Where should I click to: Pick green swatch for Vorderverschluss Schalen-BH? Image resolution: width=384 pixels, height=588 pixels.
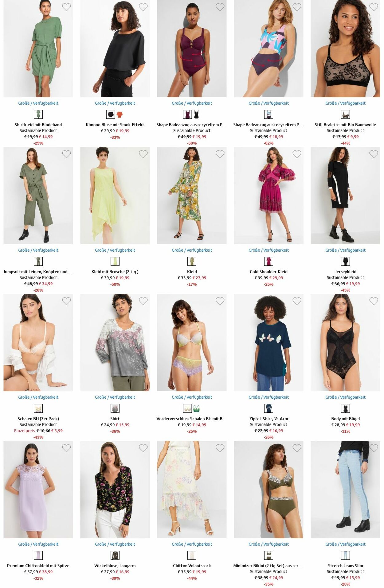click(196, 408)
